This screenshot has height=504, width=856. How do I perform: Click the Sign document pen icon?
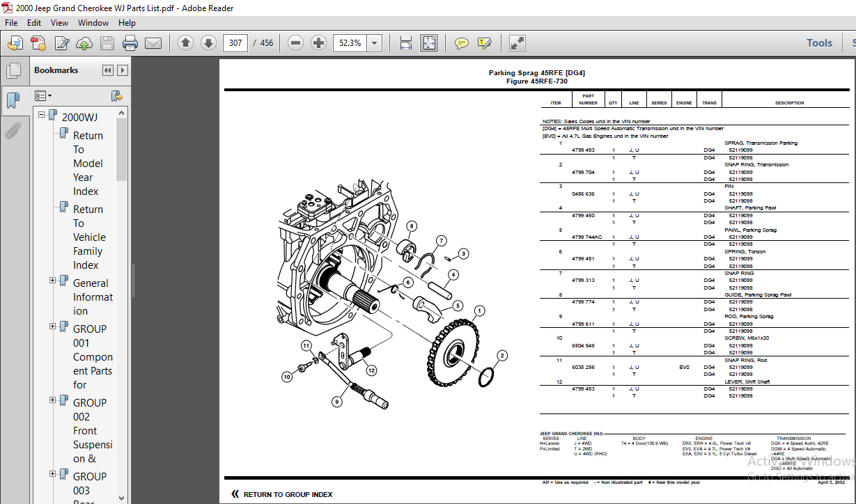(x=62, y=43)
